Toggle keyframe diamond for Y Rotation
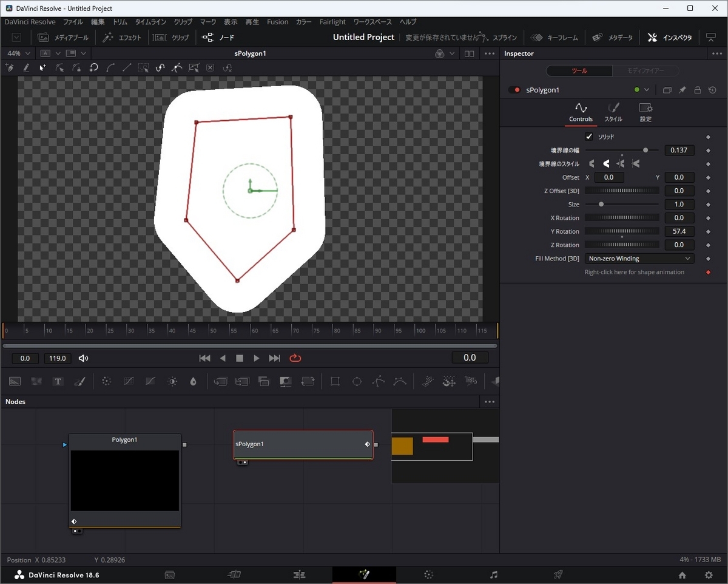728x584 pixels. [707, 231]
